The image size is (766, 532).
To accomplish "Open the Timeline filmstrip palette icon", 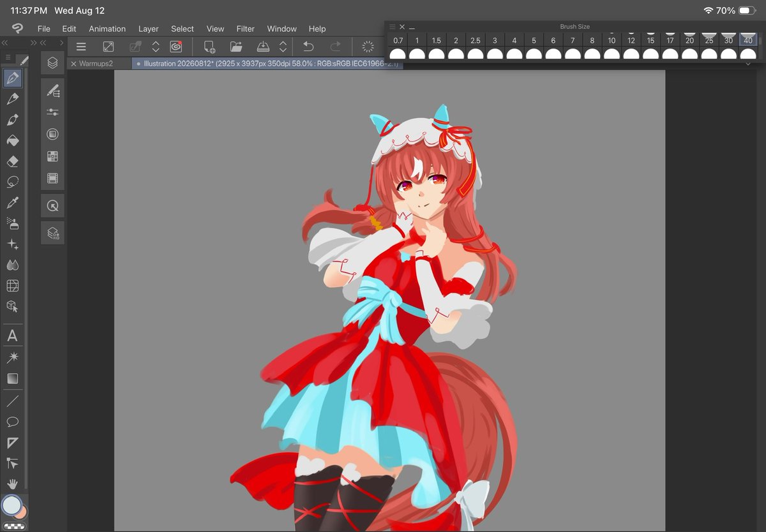I will point(52,178).
